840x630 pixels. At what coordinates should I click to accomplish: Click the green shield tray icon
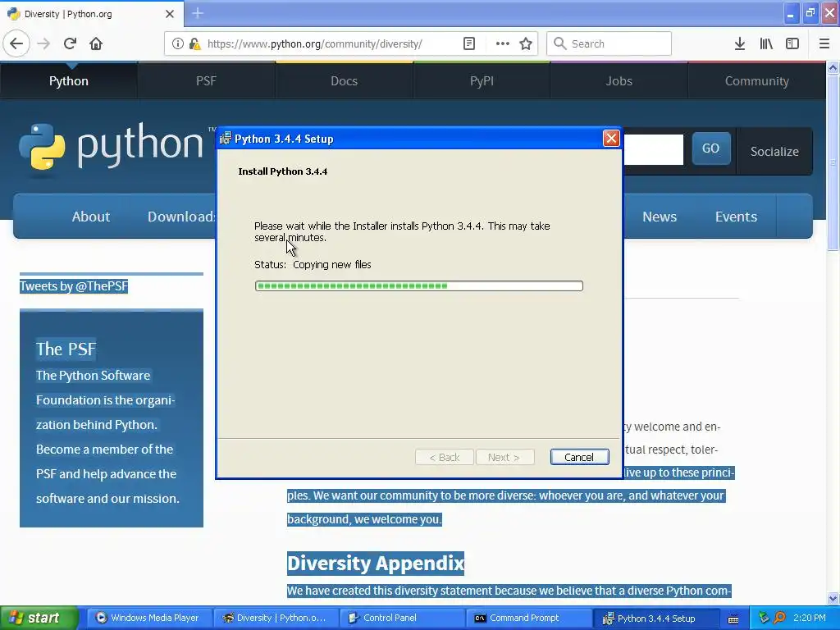(764, 618)
